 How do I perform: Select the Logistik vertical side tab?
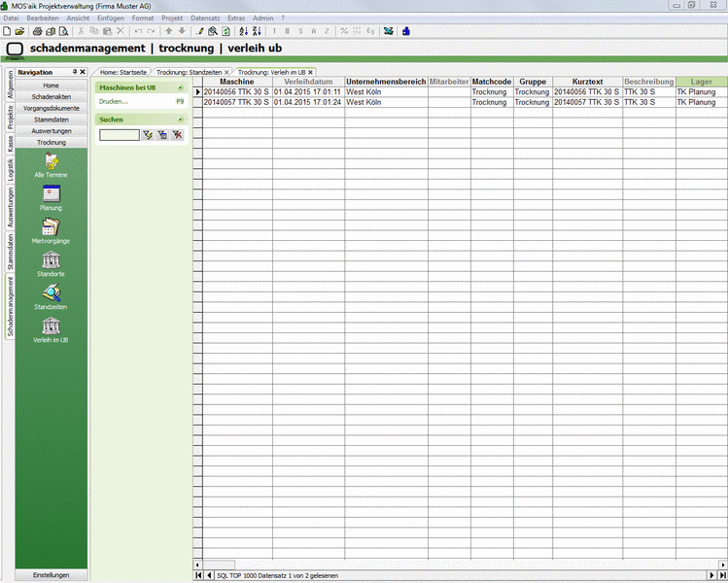point(10,170)
